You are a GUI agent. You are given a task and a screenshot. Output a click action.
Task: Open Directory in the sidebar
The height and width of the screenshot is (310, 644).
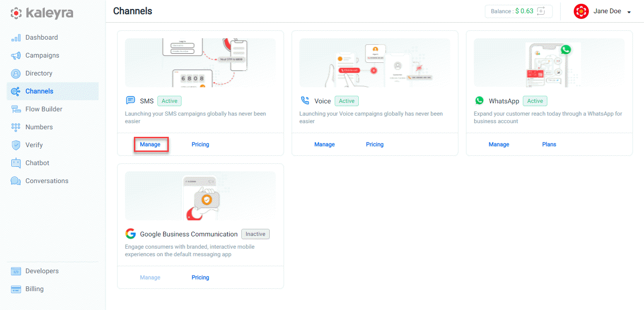pos(39,73)
